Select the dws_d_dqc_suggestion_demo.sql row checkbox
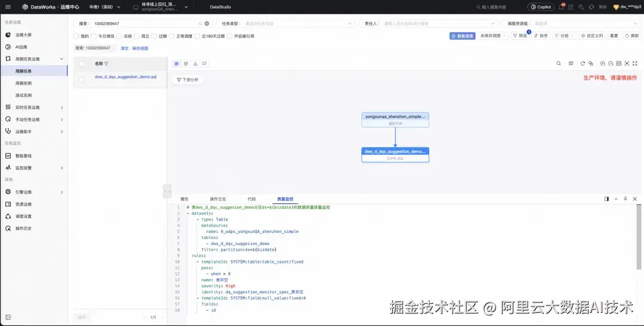Viewport: 644px width, 326px height. 81,80
